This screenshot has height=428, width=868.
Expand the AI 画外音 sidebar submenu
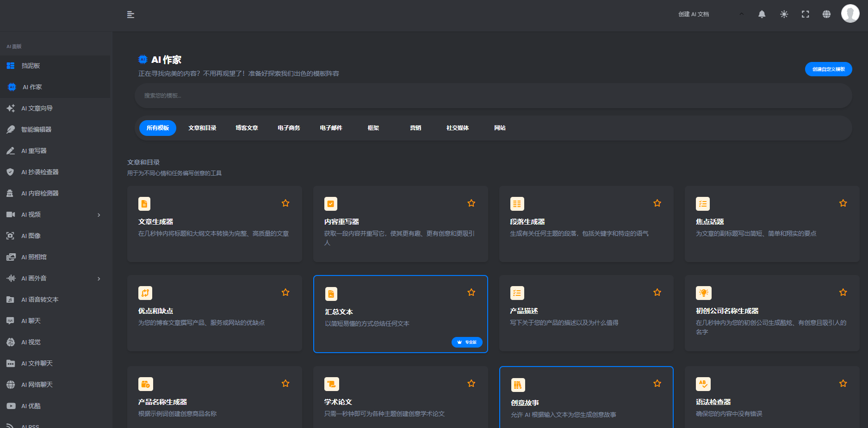point(99,279)
